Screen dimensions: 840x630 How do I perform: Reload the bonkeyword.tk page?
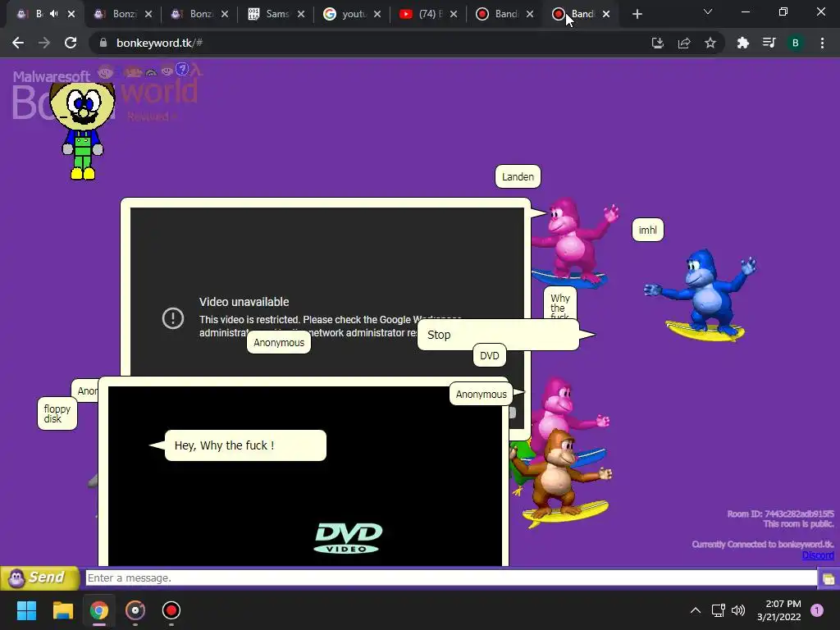(x=71, y=43)
